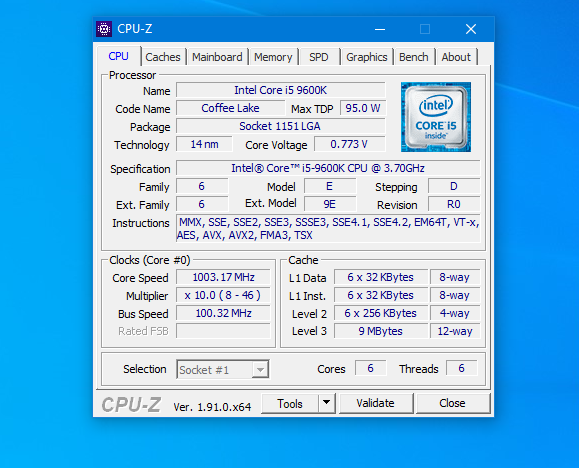579x468 pixels.
Task: Click the L1 Inst. size value 6 x 32 KBytes
Action: click(x=381, y=295)
